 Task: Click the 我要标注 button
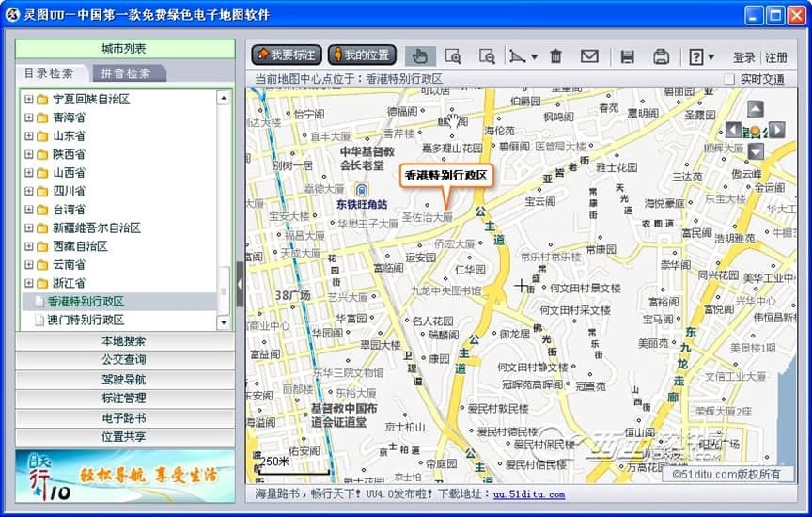pos(286,55)
